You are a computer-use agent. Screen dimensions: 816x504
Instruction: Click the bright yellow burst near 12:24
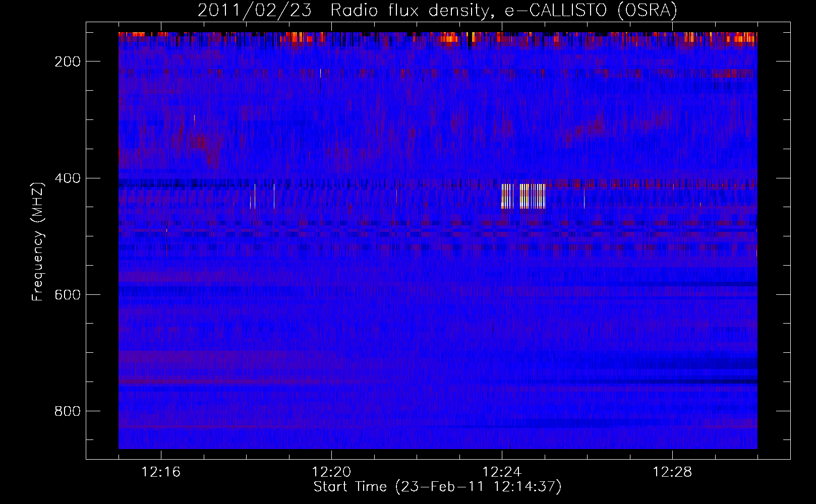pyautogui.click(x=523, y=196)
